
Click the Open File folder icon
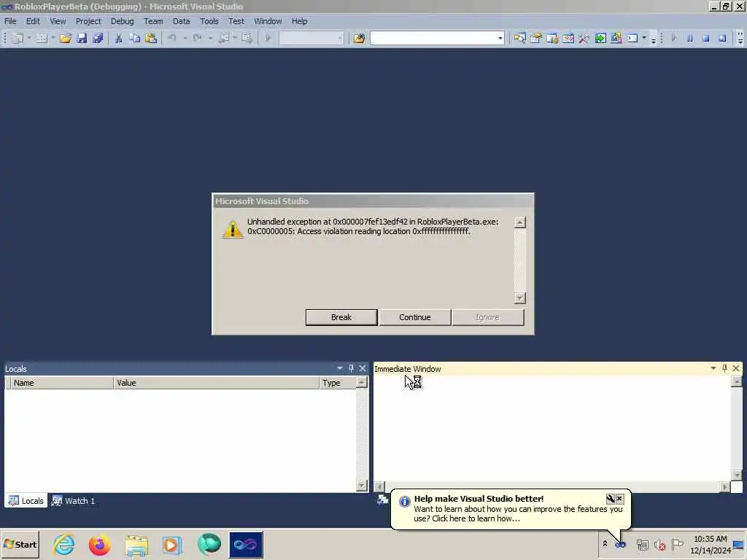click(x=65, y=38)
